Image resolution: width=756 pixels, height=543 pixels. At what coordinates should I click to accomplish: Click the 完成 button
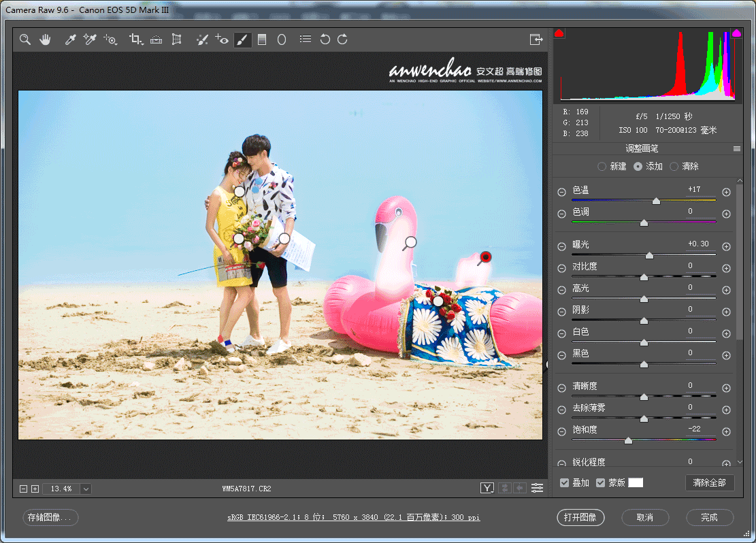(x=710, y=517)
